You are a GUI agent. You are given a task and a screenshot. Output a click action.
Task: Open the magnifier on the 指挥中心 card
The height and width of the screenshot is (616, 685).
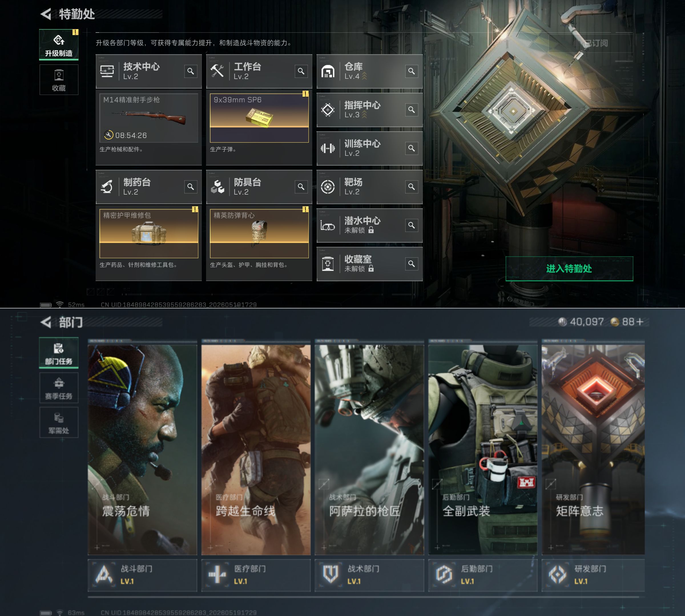pos(411,110)
